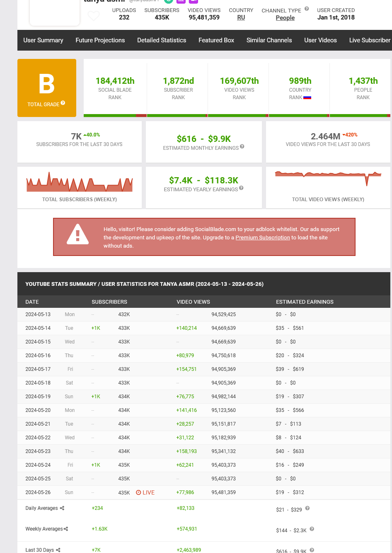Click the 184,412th Social Blade Rank
This screenshot has height=553, width=392.
(x=115, y=81)
